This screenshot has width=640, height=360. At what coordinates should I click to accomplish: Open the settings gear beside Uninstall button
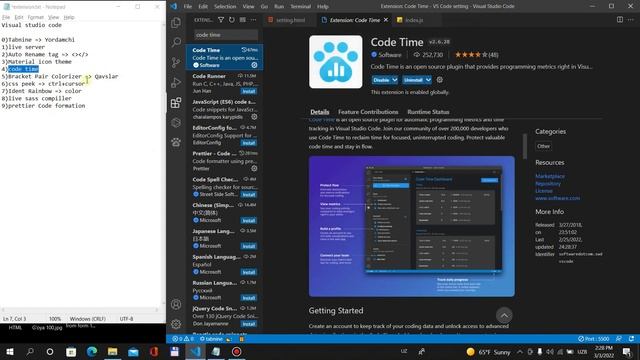click(x=440, y=80)
